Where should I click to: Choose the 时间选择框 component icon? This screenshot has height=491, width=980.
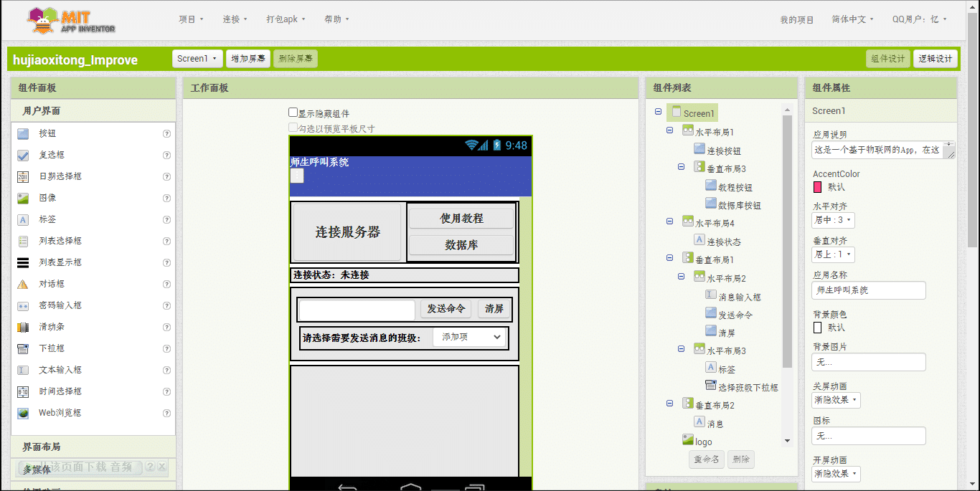tap(24, 391)
